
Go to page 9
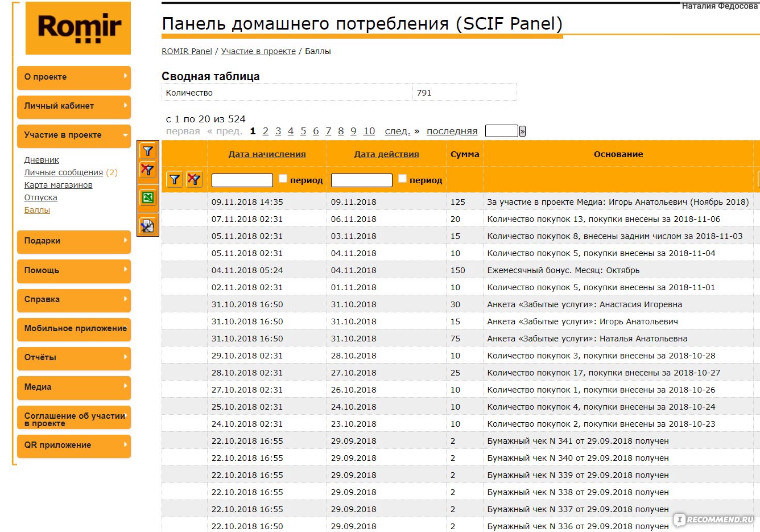[353, 131]
